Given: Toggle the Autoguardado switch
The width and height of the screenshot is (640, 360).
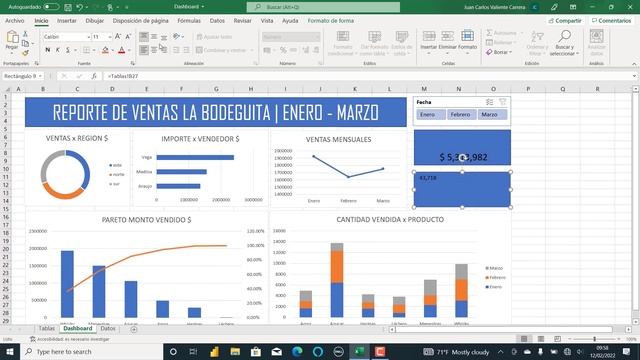Looking at the screenshot, I should tap(51, 7).
